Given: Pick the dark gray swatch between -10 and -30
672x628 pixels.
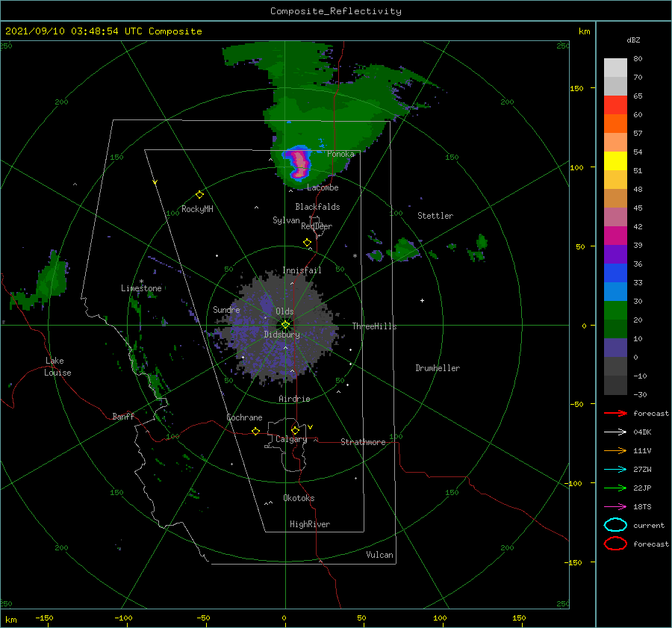Looking at the screenshot, I should 615,385.
